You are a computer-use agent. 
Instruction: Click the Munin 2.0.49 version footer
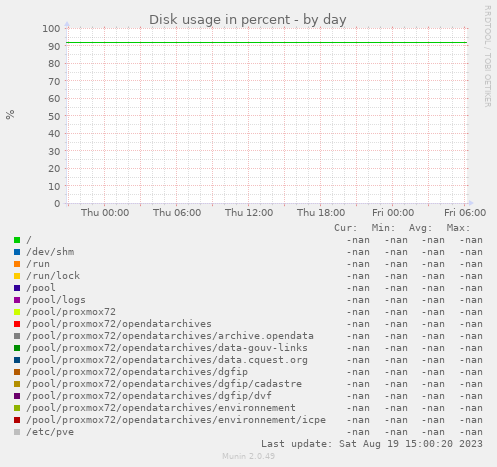tap(249, 456)
